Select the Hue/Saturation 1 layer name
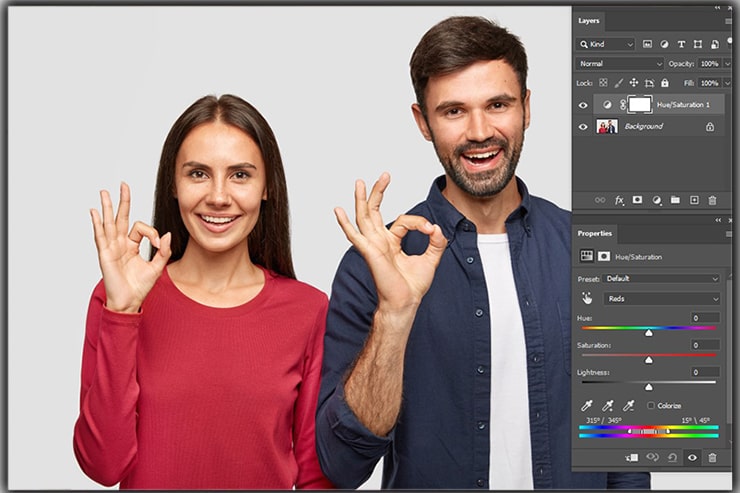Image resolution: width=740 pixels, height=493 pixels. [683, 105]
